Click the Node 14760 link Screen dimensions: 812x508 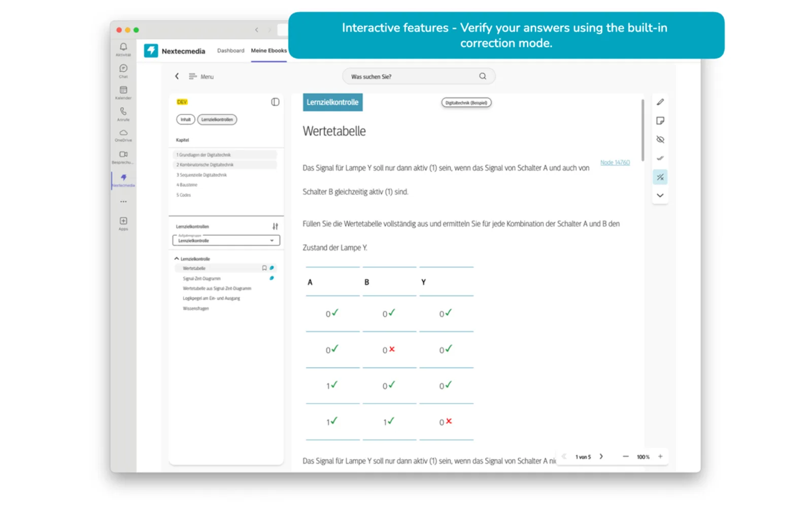click(x=615, y=163)
